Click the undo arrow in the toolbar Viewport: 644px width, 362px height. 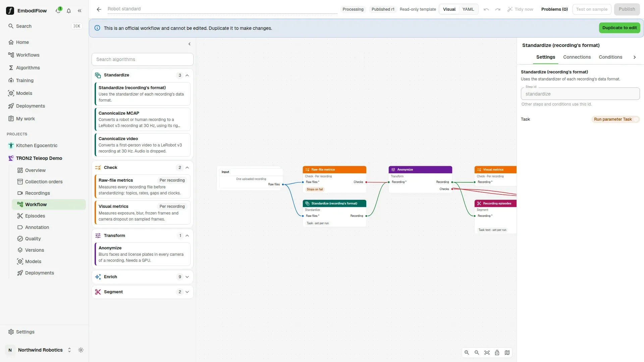[x=486, y=9]
